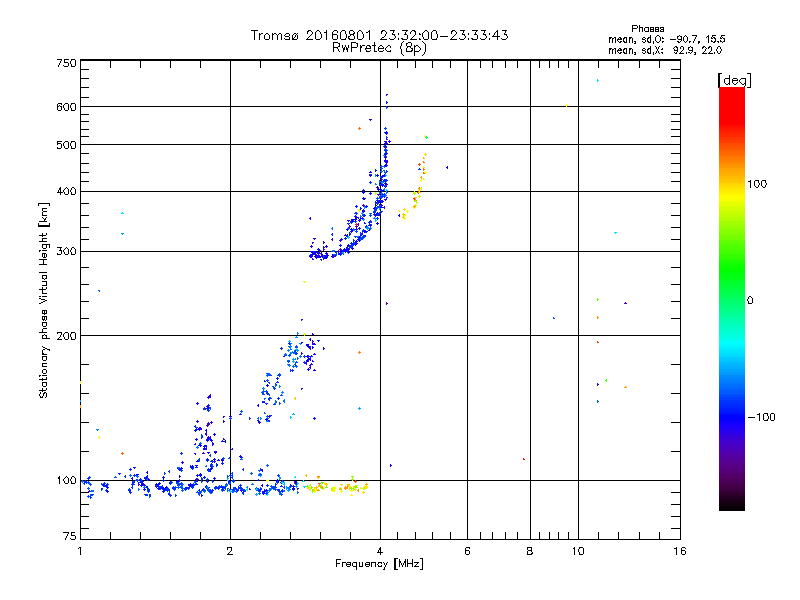Click the "mean, sd,O: -90.7, 15.5" text
Viewport: 800px width, 600px height.
coord(666,39)
